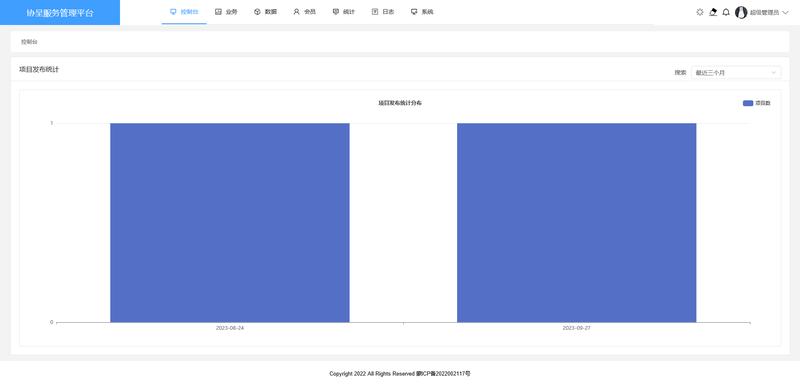Click the 超级管理员 user avatar
This screenshot has height=386, width=800.
pyautogui.click(x=741, y=13)
